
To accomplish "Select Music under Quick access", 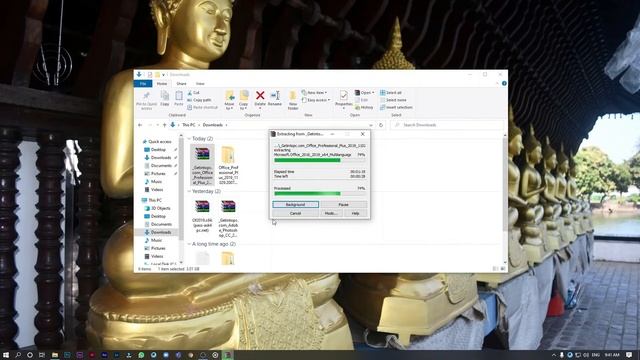I will pos(157,182).
